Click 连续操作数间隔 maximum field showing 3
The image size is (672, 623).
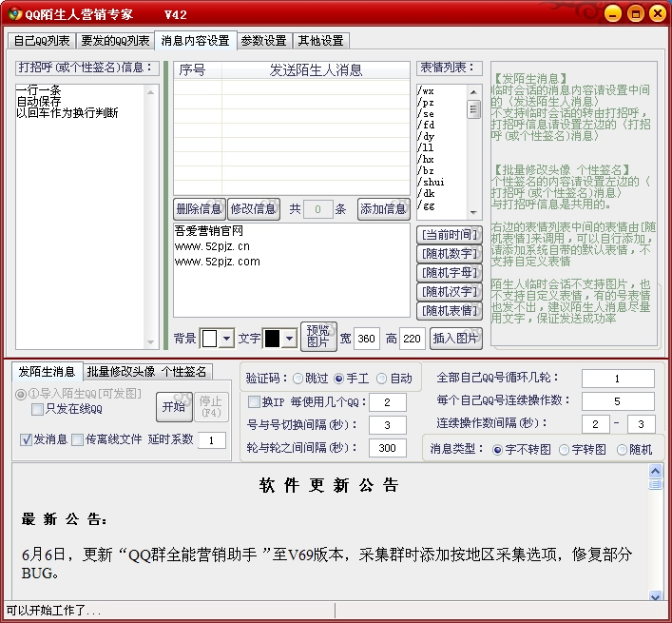(641, 424)
